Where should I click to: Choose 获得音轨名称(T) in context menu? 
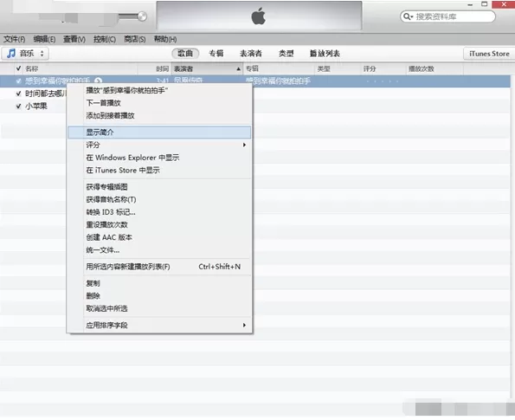point(159,199)
